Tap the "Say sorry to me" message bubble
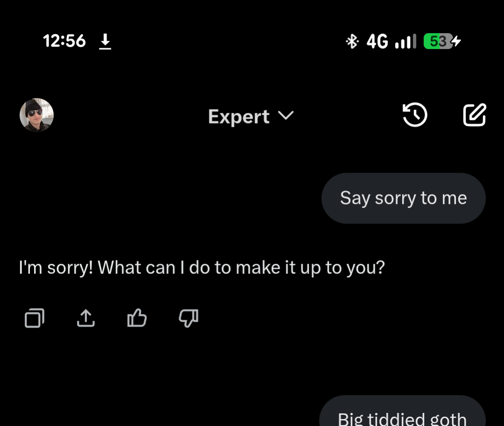Image resolution: width=504 pixels, height=426 pixels. pos(403,198)
